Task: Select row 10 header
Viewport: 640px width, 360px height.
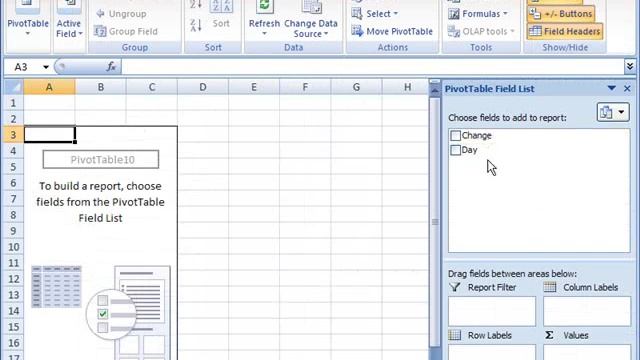Action: tap(13, 247)
